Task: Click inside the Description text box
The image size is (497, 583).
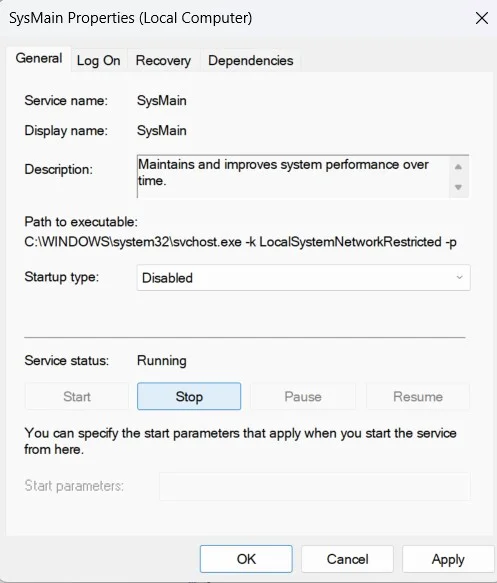Action: (293, 176)
